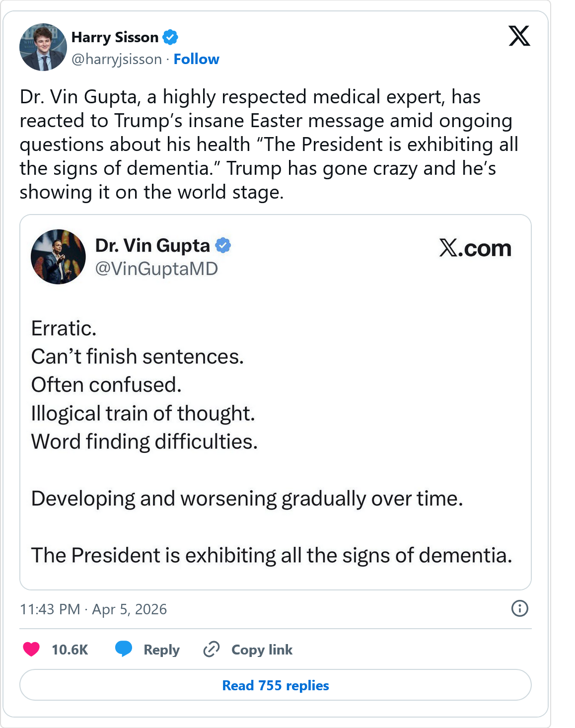Open Read 755 replies
The height and width of the screenshot is (728, 575).
275,685
